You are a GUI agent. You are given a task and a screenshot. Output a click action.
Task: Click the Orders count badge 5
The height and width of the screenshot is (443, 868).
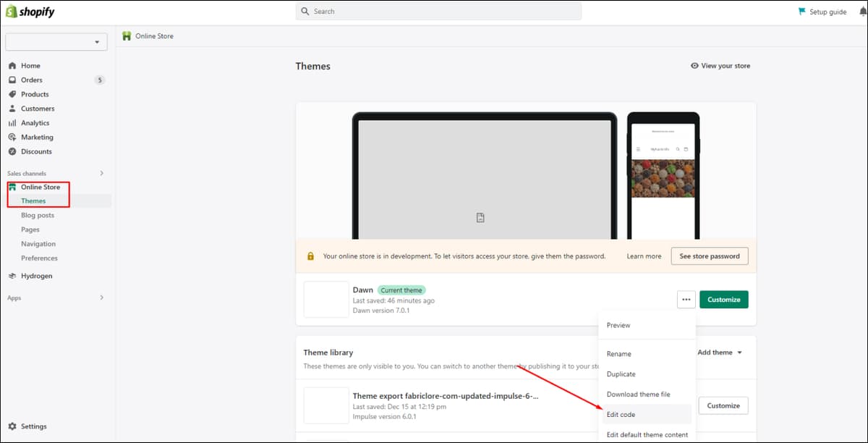[100, 80]
